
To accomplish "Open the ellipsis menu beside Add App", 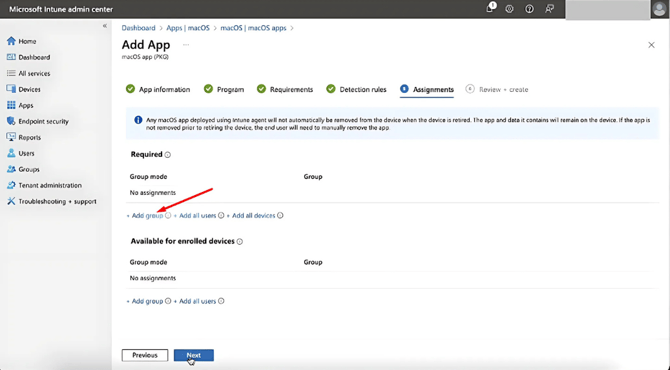I will pyautogui.click(x=186, y=44).
